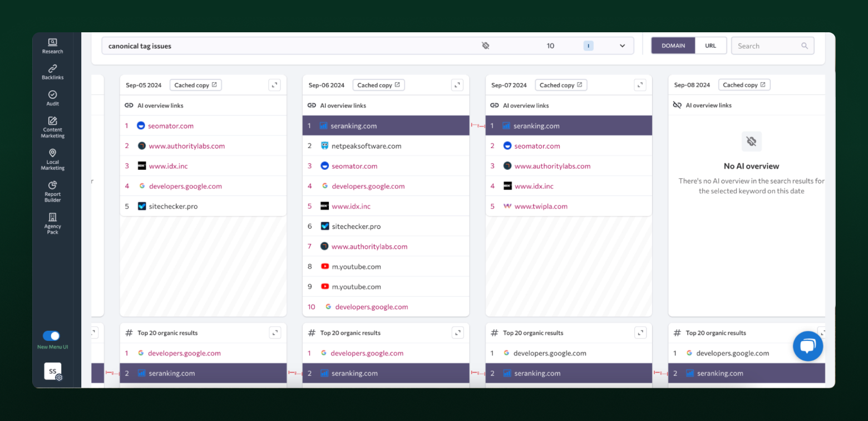This screenshot has height=421, width=868.
Task: Click seomator.com in Sep-07 AI overview
Action: 537,146
